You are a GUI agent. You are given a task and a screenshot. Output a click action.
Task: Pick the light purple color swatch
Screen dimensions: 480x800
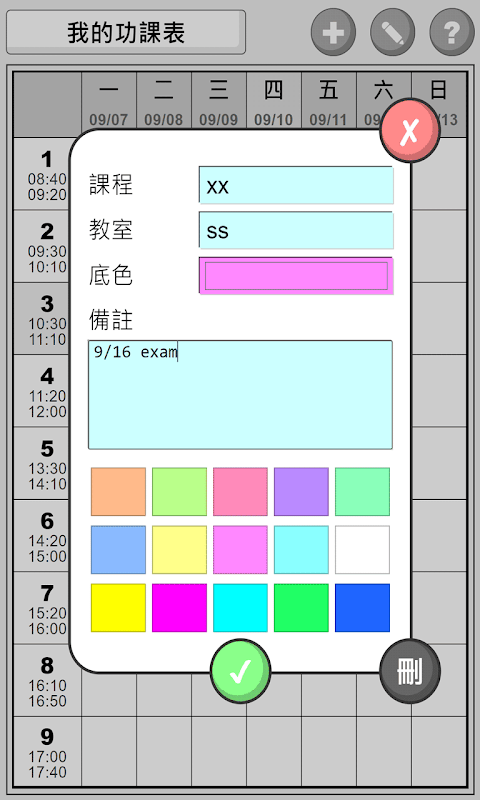pos(301,491)
